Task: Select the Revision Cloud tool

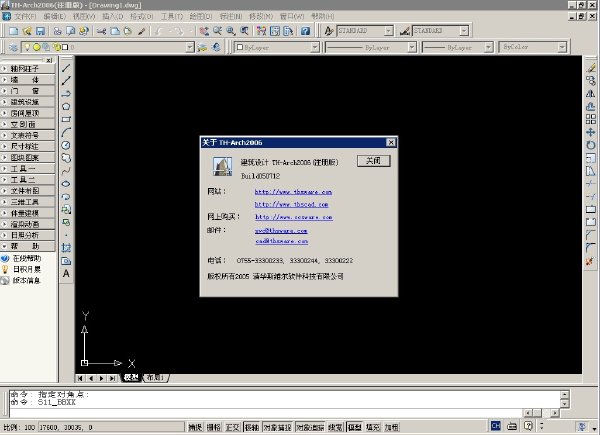Action: tap(66, 158)
